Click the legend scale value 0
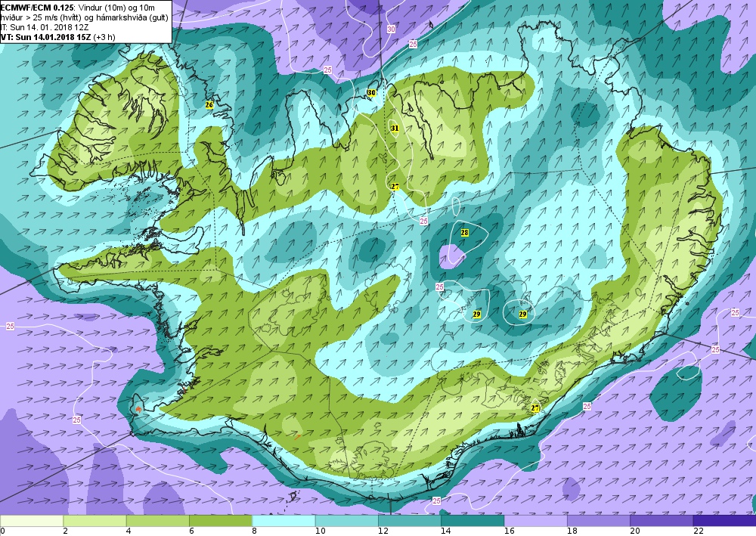 [3, 531]
